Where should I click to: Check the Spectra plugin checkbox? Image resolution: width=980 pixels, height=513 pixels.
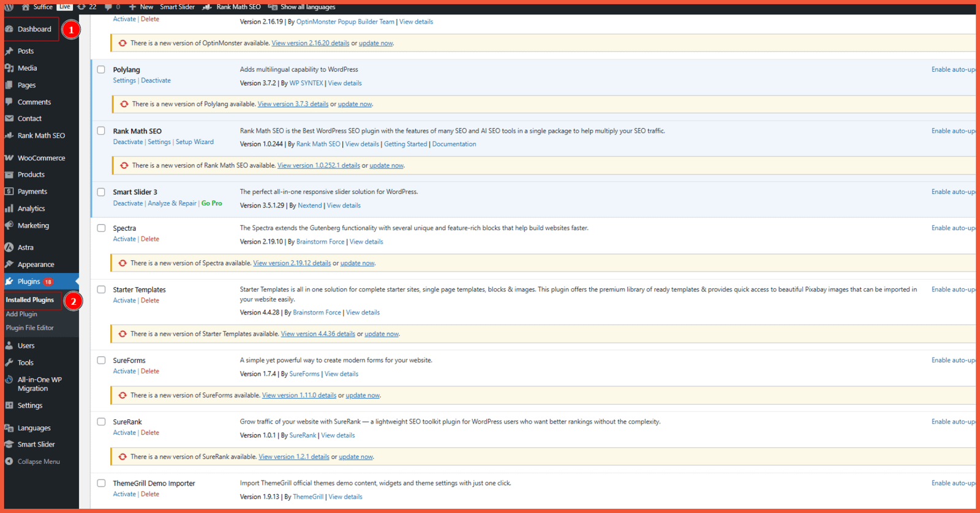point(101,228)
